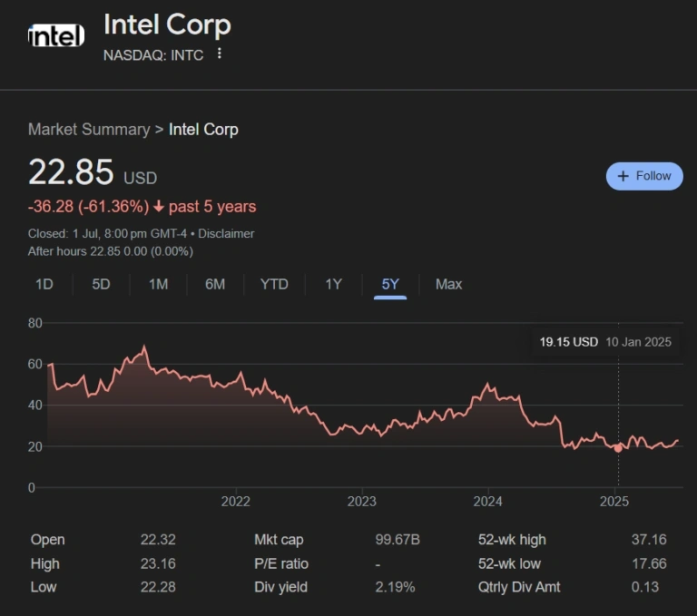The width and height of the screenshot is (697, 616).
Task: Show the YTD chart range
Action: pos(274,284)
